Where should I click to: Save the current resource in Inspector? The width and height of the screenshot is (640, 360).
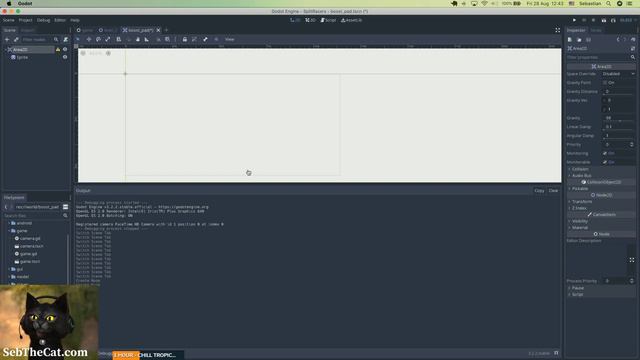pyautogui.click(x=588, y=40)
